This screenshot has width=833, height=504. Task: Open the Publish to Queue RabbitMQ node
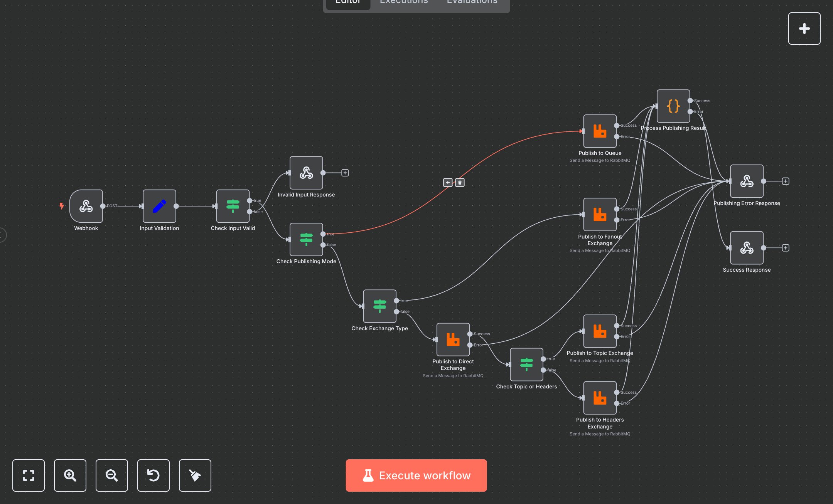(x=600, y=131)
